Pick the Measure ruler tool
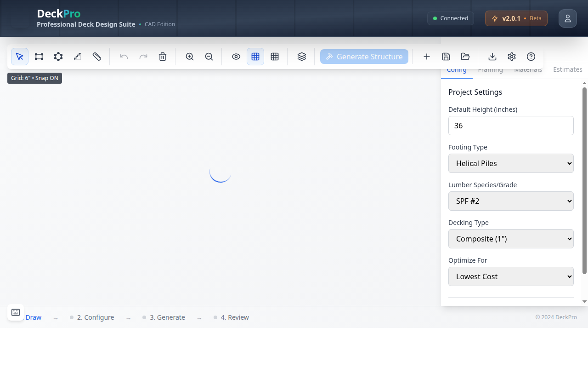This screenshot has height=368, width=588. point(96,57)
